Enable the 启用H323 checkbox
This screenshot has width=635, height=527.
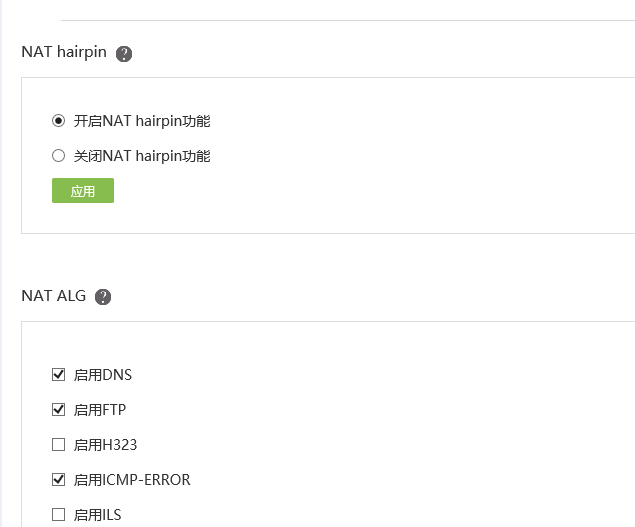coord(58,445)
